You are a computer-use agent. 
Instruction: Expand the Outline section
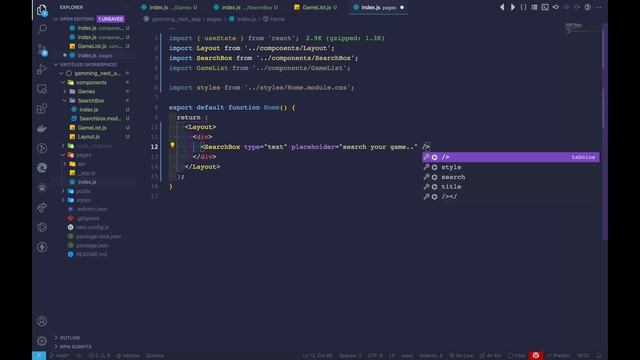tap(56, 338)
